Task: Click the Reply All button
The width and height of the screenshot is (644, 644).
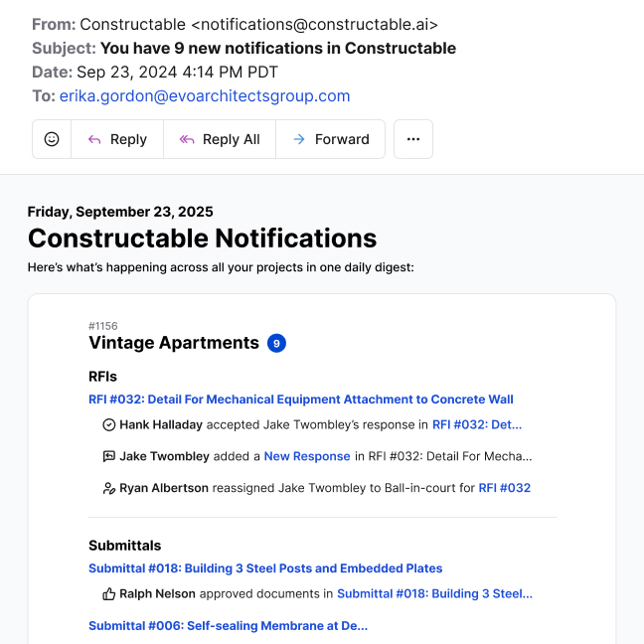Action: [220, 139]
